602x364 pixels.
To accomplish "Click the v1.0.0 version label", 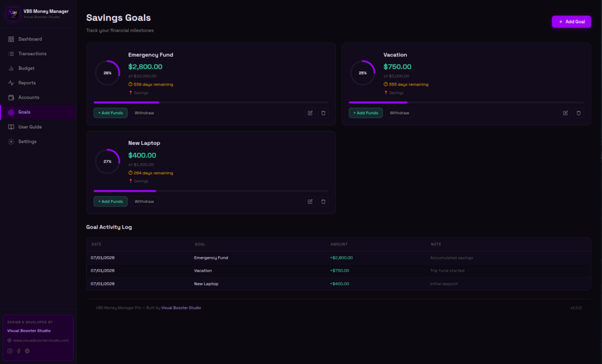I will tap(576, 308).
